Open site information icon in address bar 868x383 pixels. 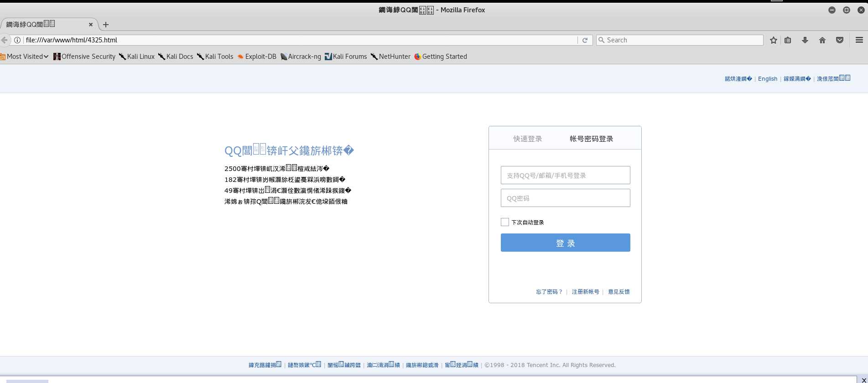[x=17, y=40]
